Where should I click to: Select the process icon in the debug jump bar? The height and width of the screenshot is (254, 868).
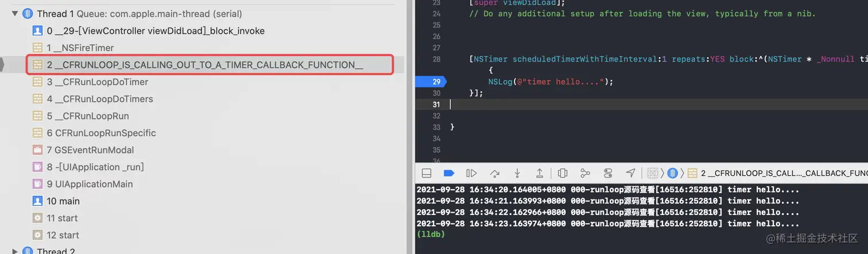click(x=652, y=173)
